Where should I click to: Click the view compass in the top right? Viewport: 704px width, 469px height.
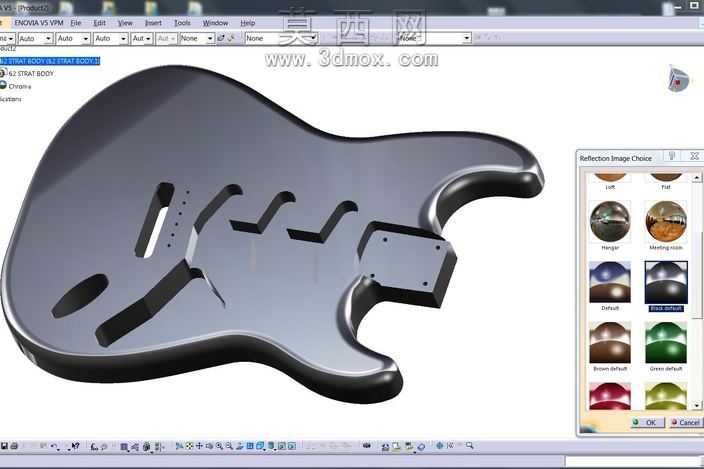click(x=677, y=79)
